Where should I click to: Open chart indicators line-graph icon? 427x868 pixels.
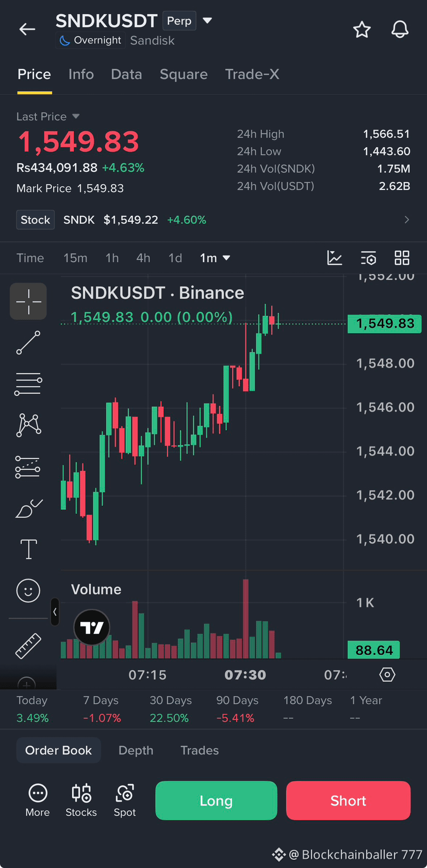(x=335, y=258)
